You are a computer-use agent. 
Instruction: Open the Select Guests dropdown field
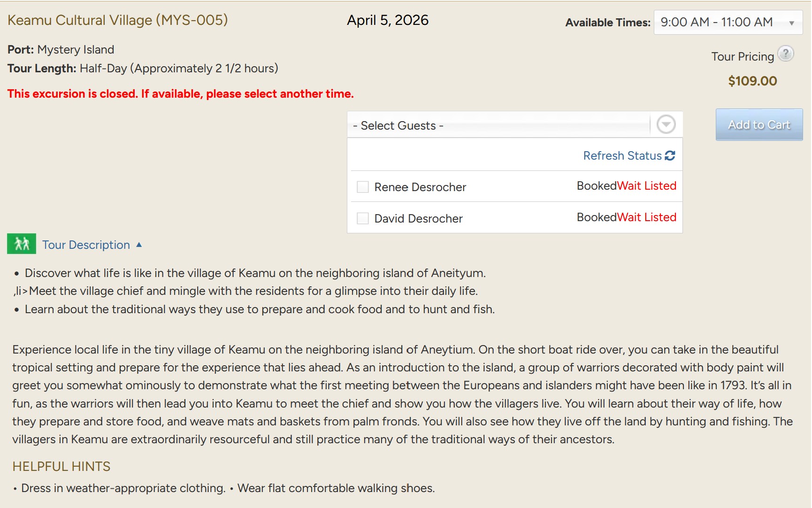click(498, 125)
